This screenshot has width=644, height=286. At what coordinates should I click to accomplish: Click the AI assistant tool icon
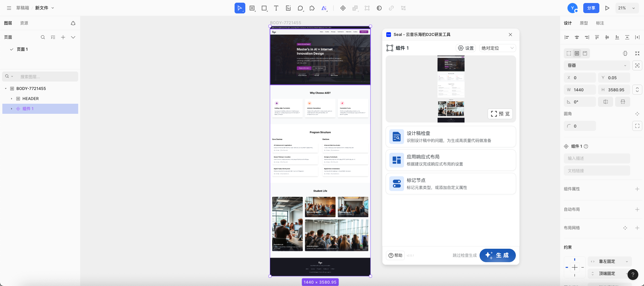pos(324,8)
